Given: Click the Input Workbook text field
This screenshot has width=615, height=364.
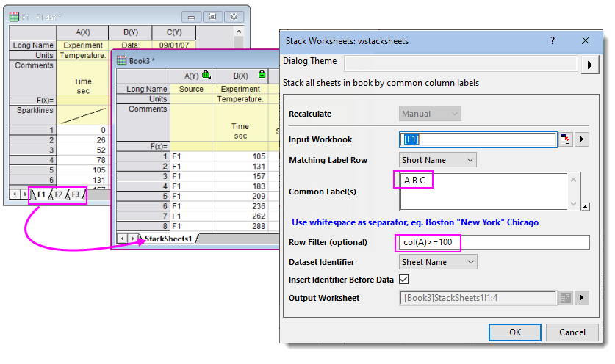Looking at the screenshot, I should (x=478, y=139).
